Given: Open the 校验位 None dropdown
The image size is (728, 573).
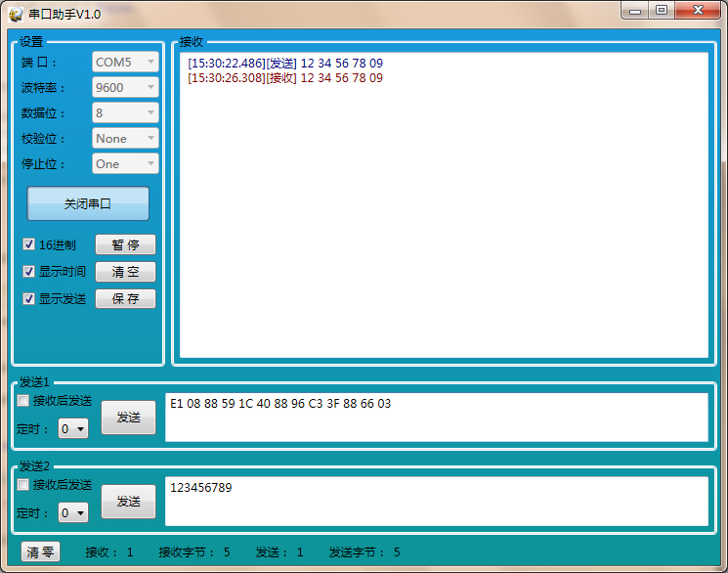Looking at the screenshot, I should coord(125,139).
